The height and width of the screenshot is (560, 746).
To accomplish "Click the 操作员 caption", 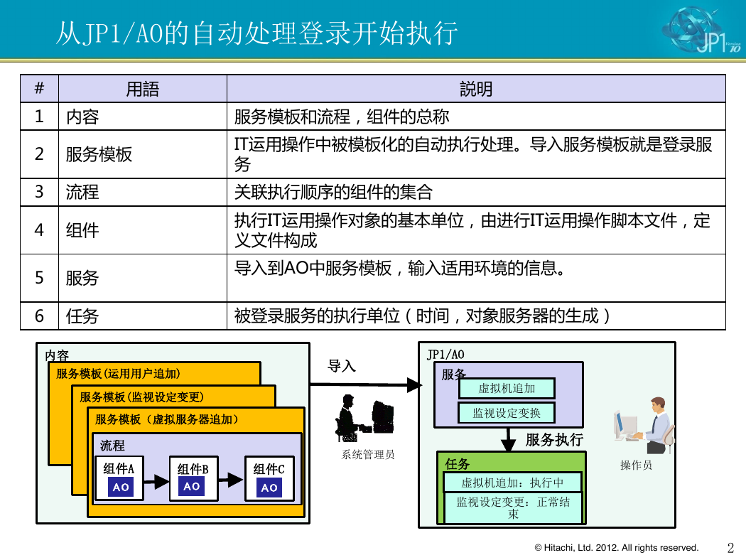I will click(x=636, y=465).
